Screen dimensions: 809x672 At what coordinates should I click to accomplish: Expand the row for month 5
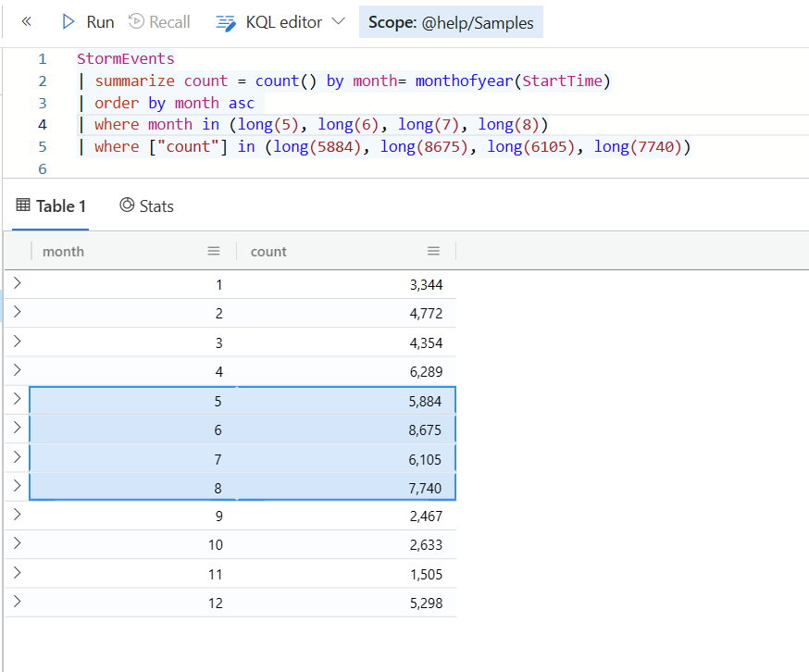(x=17, y=401)
